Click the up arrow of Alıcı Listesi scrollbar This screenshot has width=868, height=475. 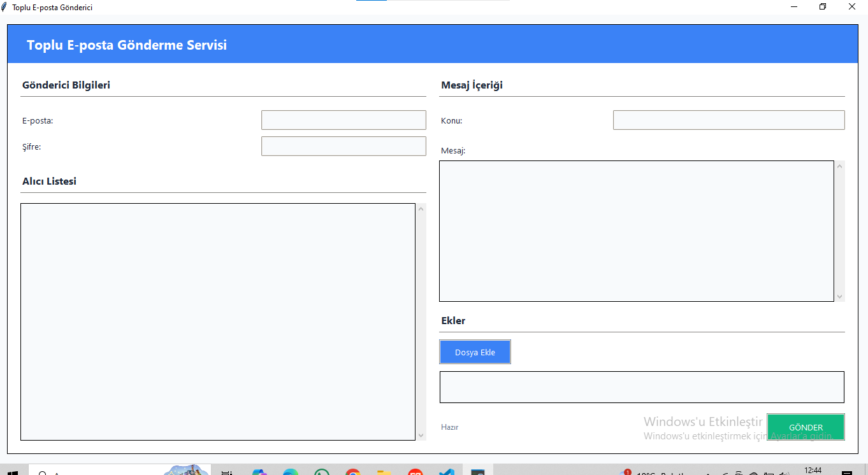(421, 208)
